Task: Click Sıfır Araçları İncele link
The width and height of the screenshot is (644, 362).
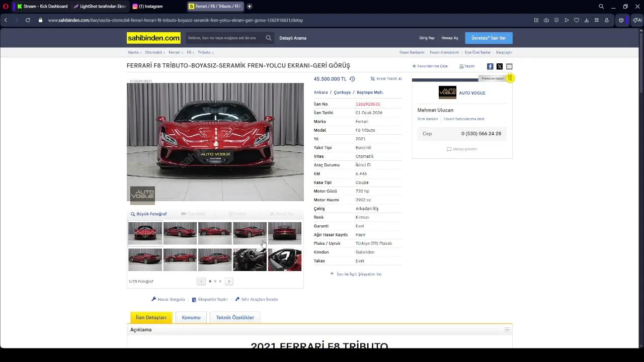Action: tap(256, 299)
